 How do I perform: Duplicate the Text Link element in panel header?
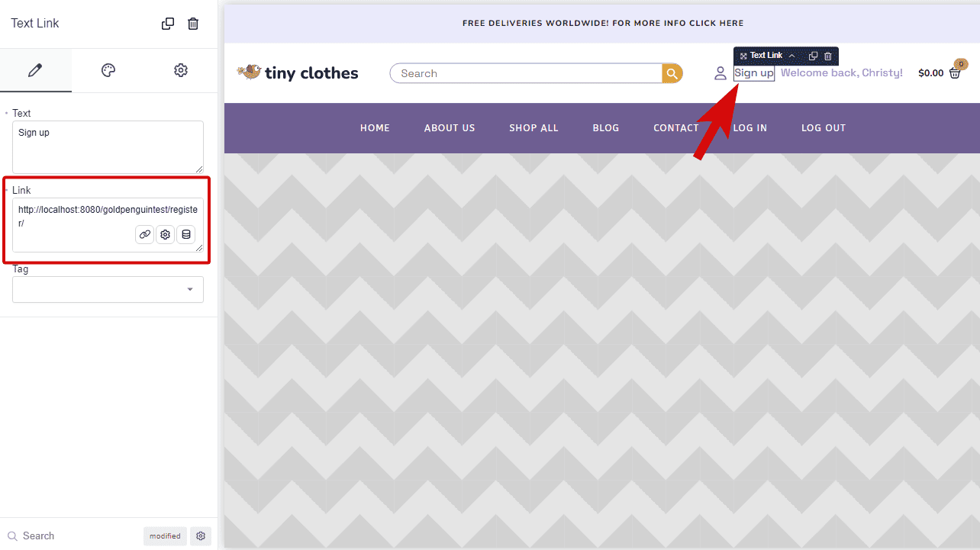click(x=168, y=24)
